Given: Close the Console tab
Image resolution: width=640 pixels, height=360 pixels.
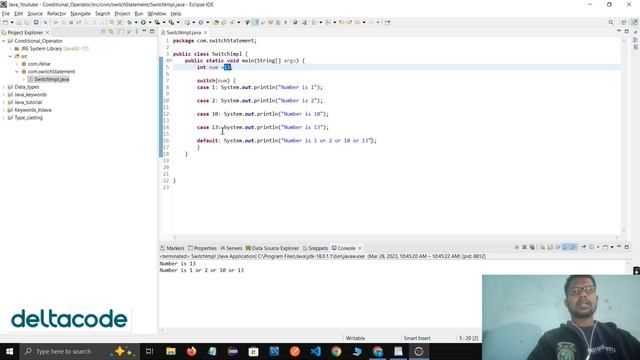Looking at the screenshot, I should [360, 248].
